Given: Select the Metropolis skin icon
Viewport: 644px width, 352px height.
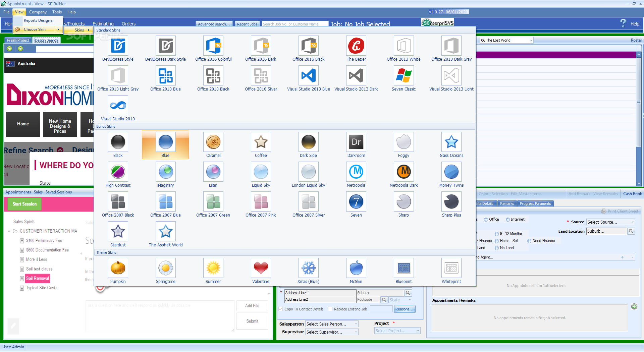Looking at the screenshot, I should click(356, 172).
